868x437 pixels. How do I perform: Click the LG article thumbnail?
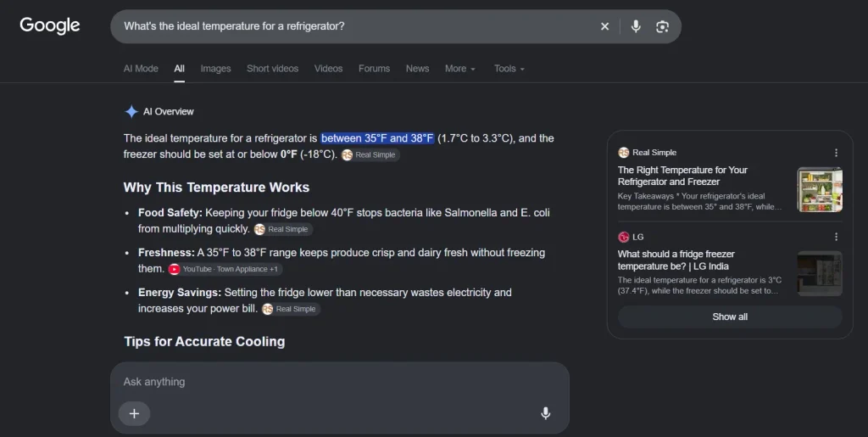coord(820,273)
